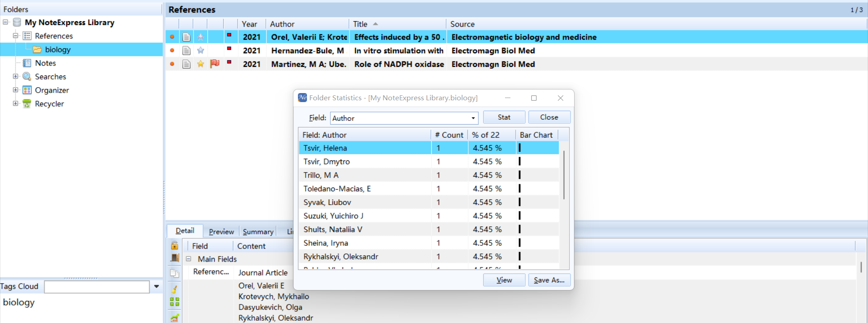Select the Tsvir, Dmytro statistics row
The width and height of the screenshot is (868, 323).
click(x=429, y=161)
